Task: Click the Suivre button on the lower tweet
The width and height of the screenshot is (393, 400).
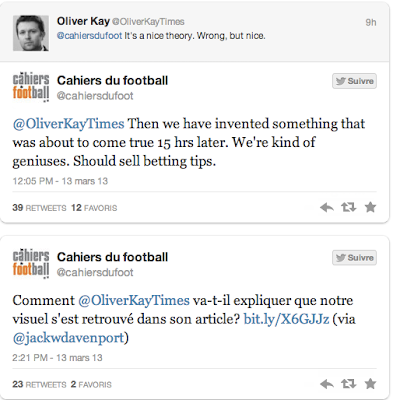Action: pos(354,258)
